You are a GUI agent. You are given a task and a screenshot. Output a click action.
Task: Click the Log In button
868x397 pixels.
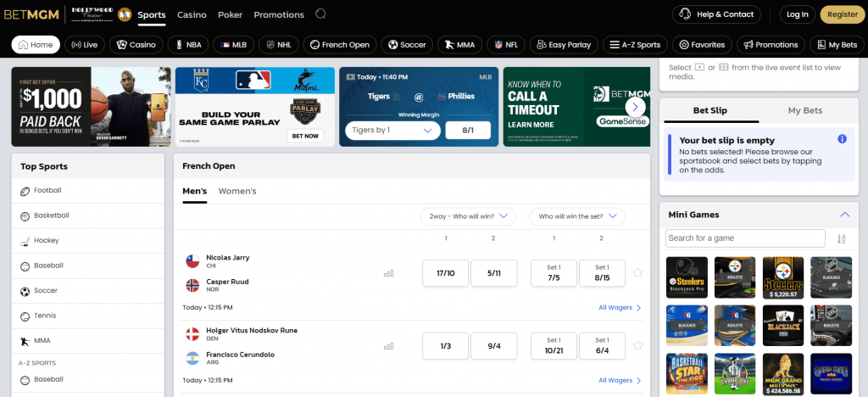797,14
